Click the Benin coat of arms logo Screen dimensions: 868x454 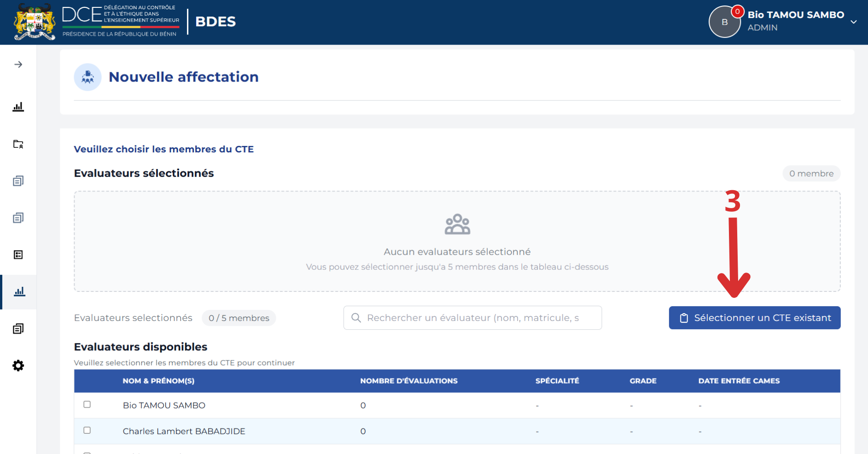point(35,22)
